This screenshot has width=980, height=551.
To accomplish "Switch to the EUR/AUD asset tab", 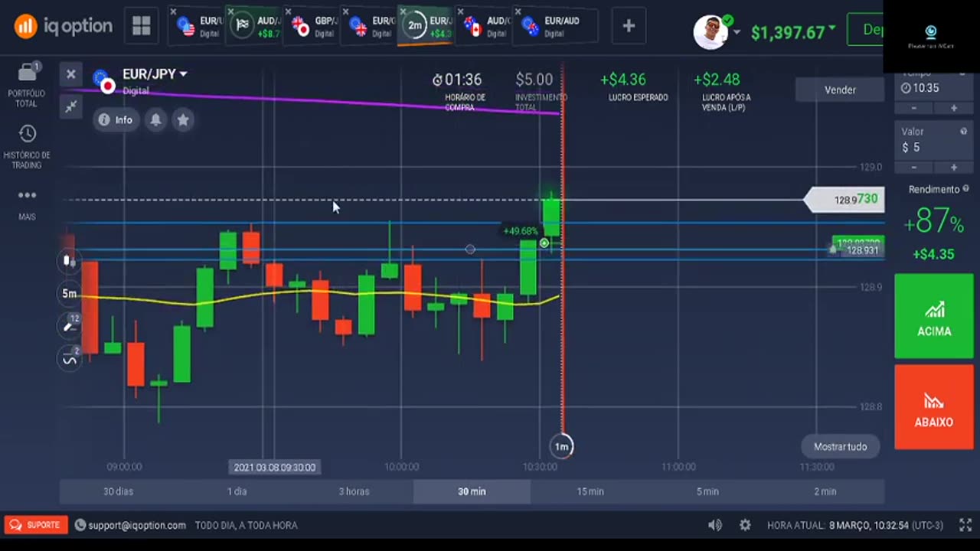I will tap(555, 27).
